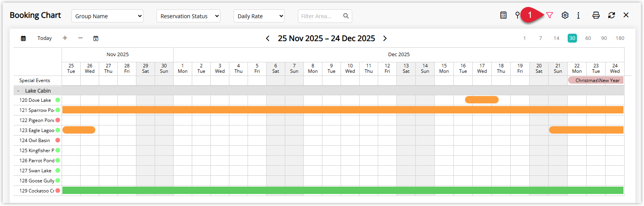
Task: Open the filter funnel icon
Action: [549, 15]
